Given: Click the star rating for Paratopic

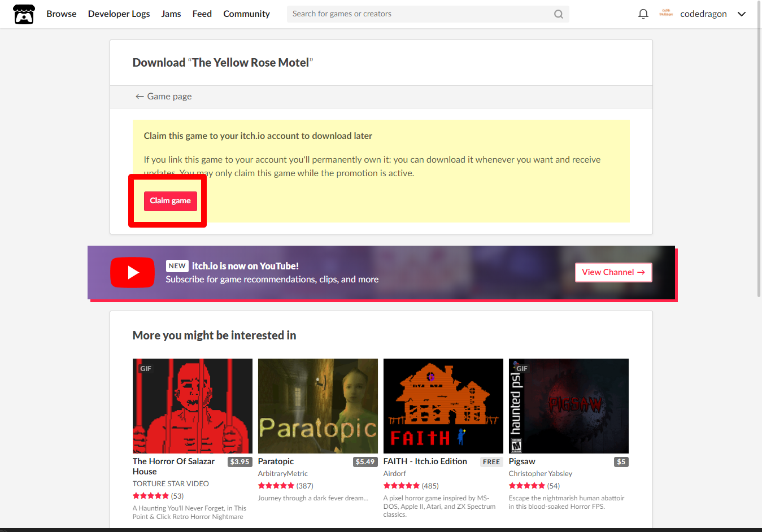Looking at the screenshot, I should click(x=276, y=486).
